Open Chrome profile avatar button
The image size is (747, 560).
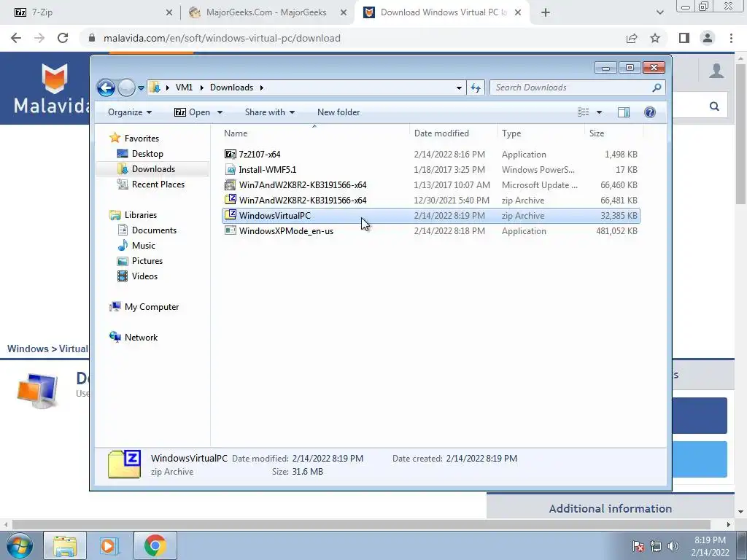[x=708, y=38]
